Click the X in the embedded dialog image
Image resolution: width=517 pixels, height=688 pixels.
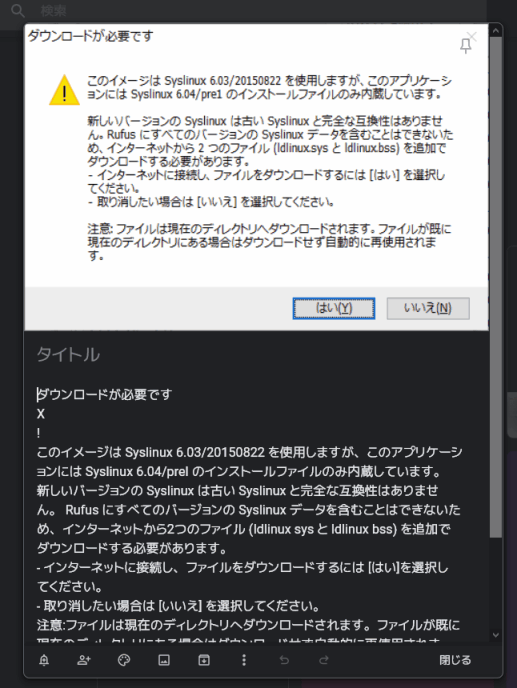[x=472, y=36]
